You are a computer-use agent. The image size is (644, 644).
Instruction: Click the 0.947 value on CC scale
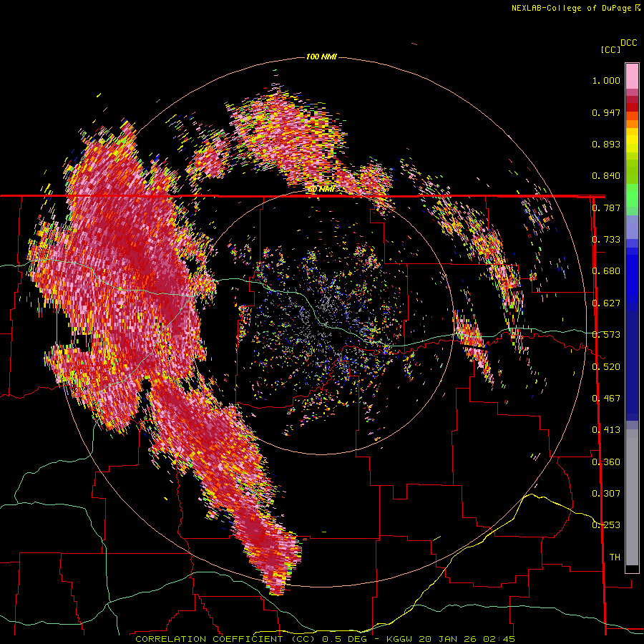[x=606, y=112]
